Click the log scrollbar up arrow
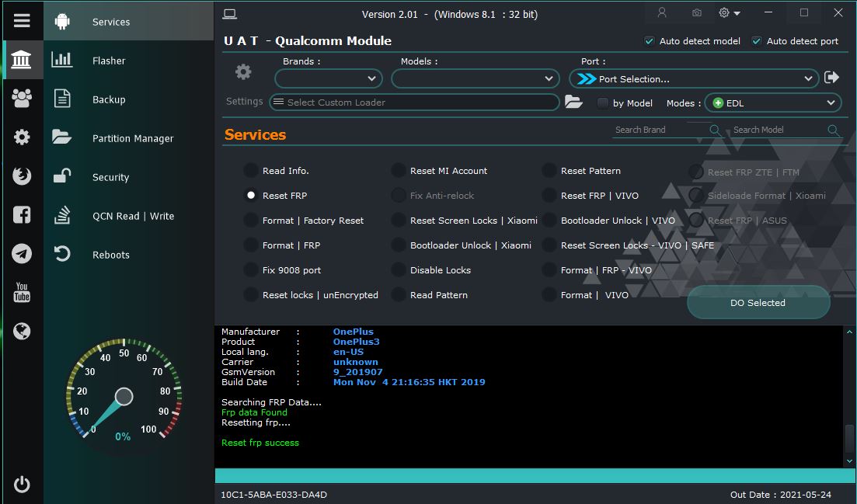This screenshot has width=857, height=504. (849, 332)
